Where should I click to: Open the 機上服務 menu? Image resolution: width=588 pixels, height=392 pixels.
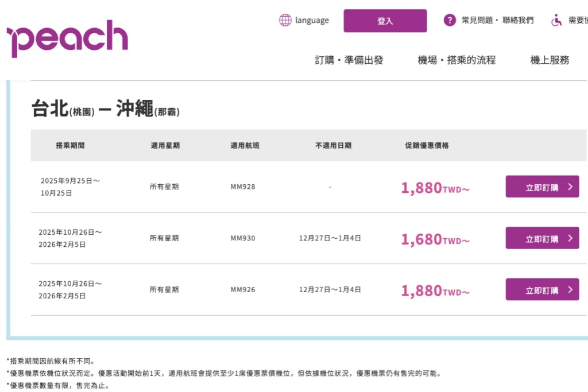[x=550, y=60]
